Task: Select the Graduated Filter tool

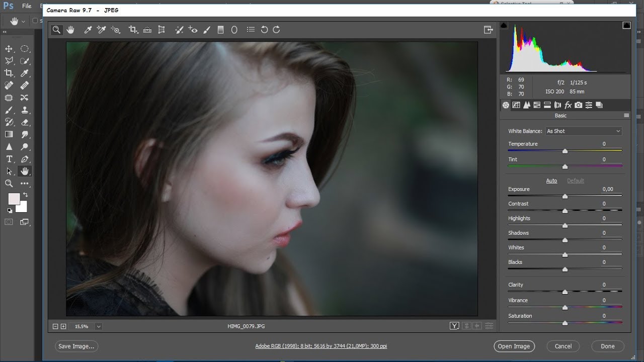Action: point(220,30)
